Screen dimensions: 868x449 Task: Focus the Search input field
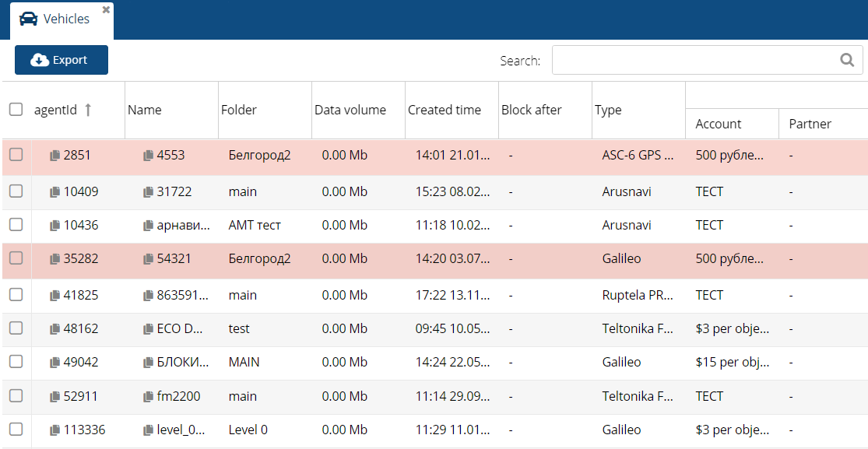pos(693,60)
